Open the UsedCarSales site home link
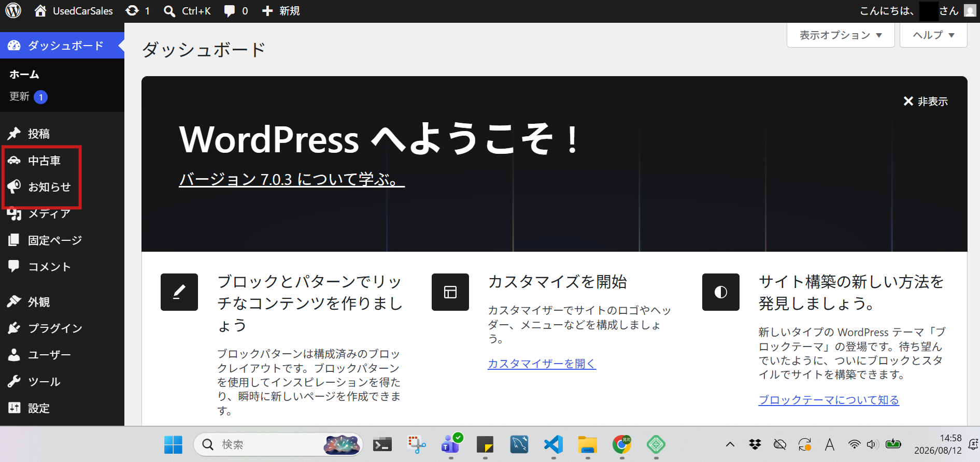Screen dimensions: 980x462 coord(74,11)
